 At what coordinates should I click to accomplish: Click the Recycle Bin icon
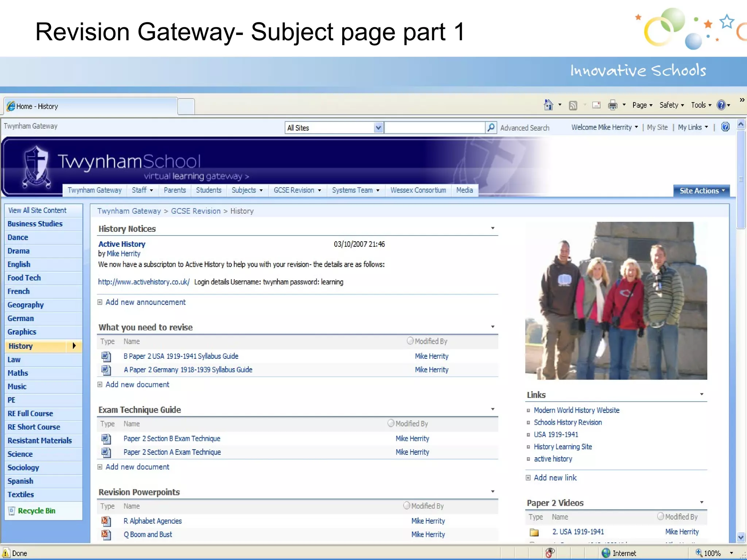[x=12, y=511]
